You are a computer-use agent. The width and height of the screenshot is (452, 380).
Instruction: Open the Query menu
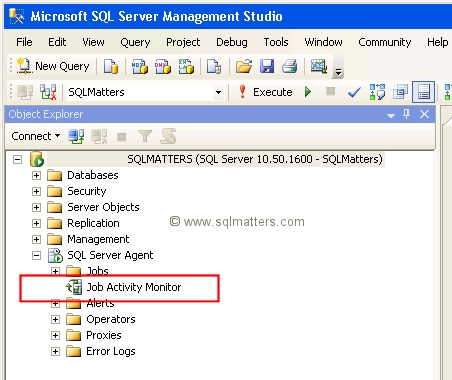point(135,42)
